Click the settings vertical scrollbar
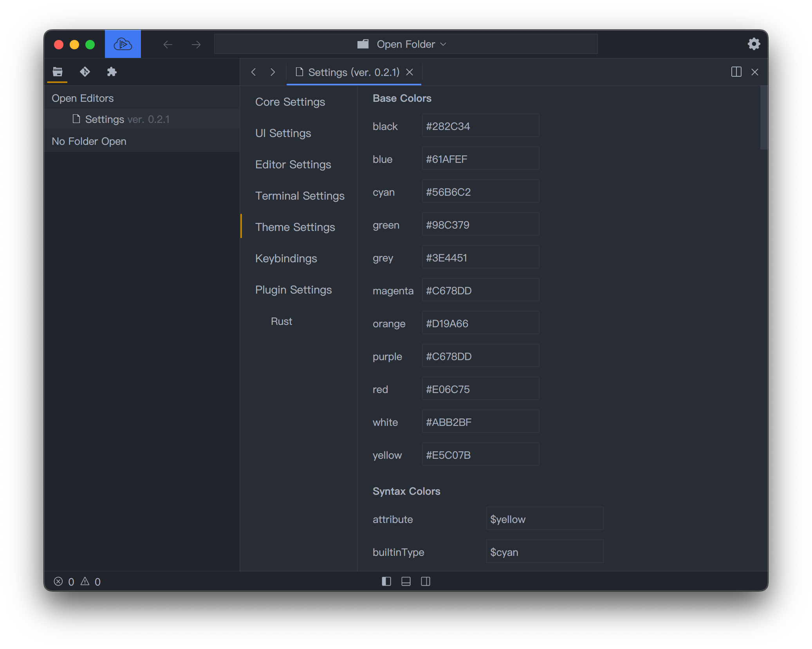 [763, 117]
